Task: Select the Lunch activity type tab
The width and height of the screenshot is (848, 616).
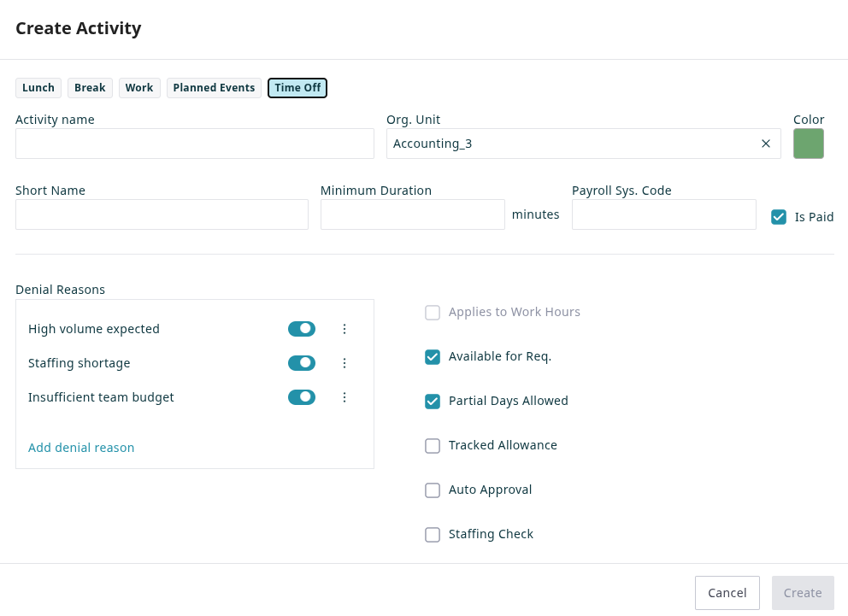Action: pyautogui.click(x=38, y=88)
